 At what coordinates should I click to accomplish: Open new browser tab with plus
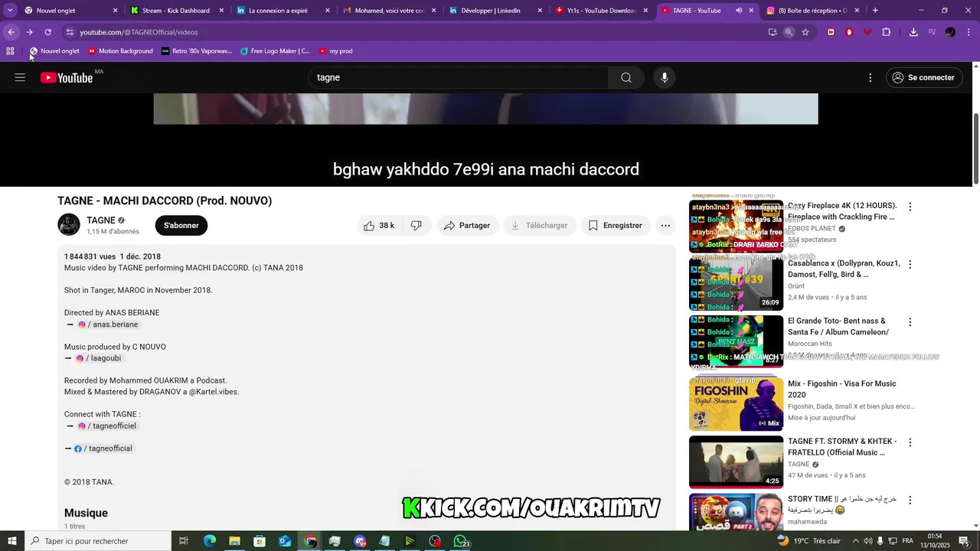[x=875, y=11]
